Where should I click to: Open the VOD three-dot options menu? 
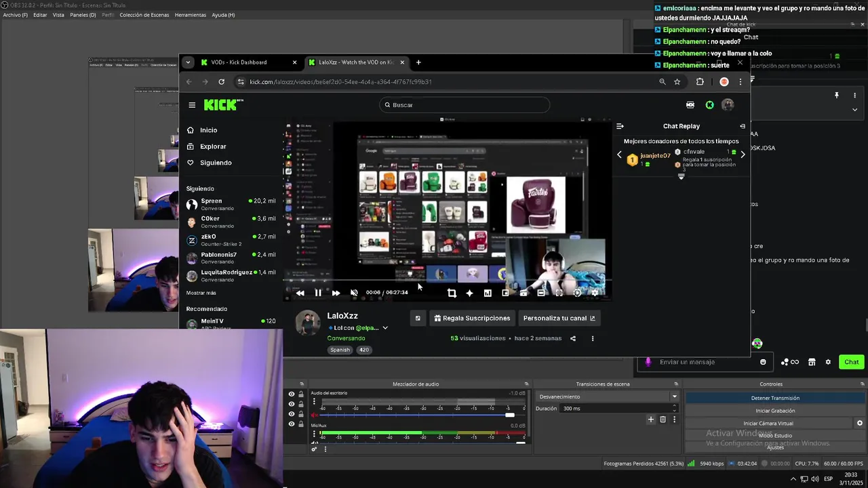pos(593,338)
